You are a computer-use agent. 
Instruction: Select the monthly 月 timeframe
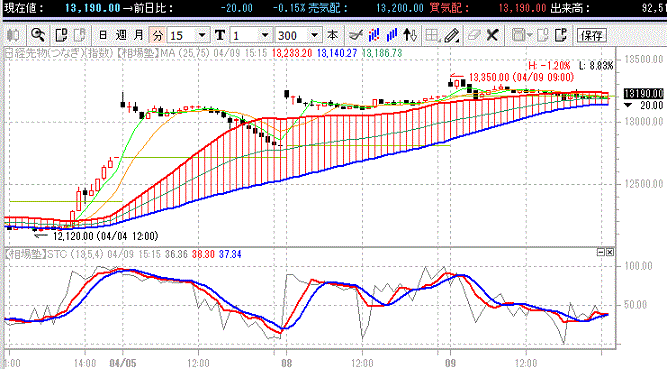click(139, 35)
